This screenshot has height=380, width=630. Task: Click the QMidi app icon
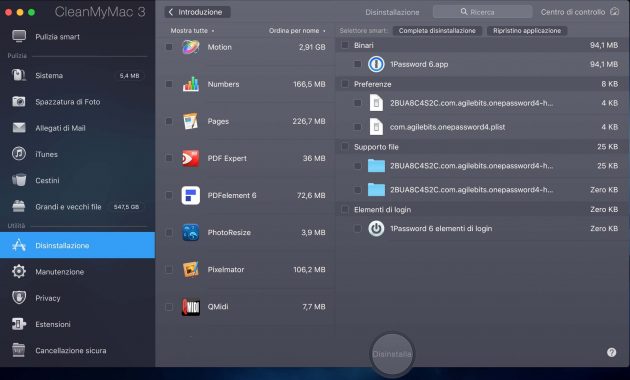click(x=190, y=307)
